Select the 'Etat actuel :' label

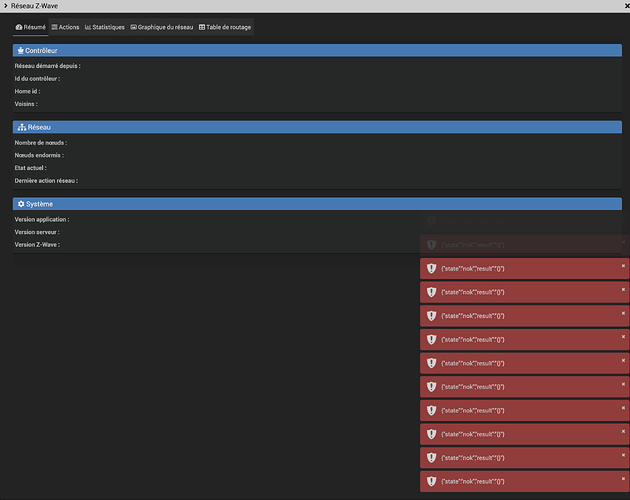[x=31, y=168]
